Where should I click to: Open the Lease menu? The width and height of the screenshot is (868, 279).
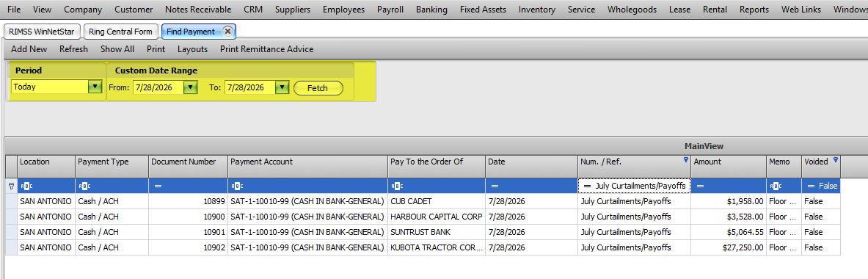679,10
